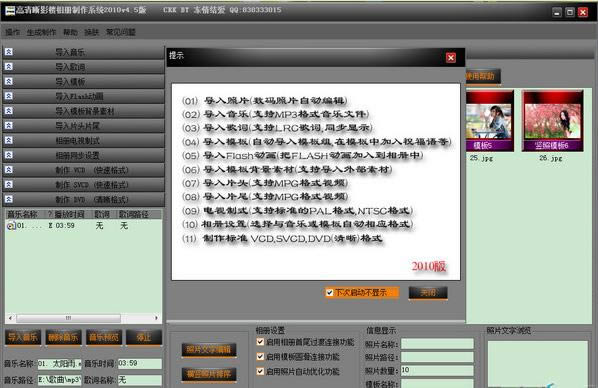
Task: Open the 换肤 menu
Action: pyautogui.click(x=92, y=32)
